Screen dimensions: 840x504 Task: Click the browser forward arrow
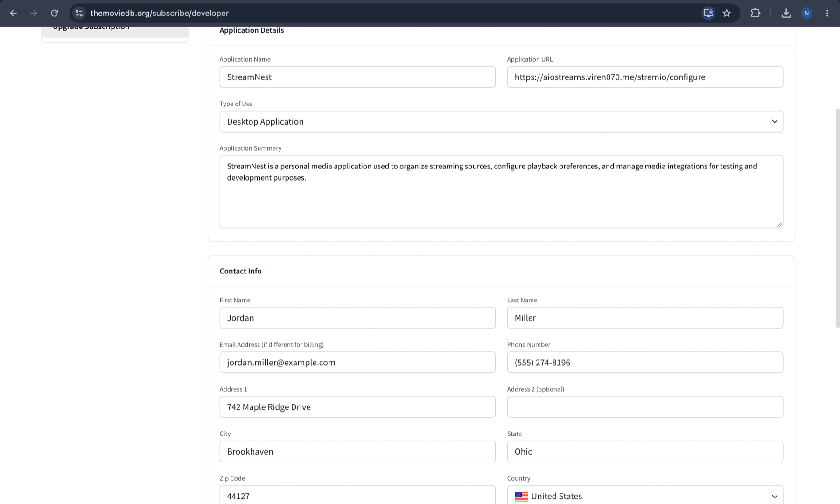click(34, 13)
